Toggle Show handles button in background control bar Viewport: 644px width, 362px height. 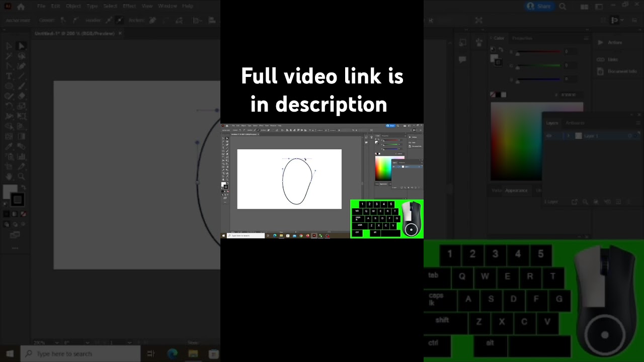point(109,20)
